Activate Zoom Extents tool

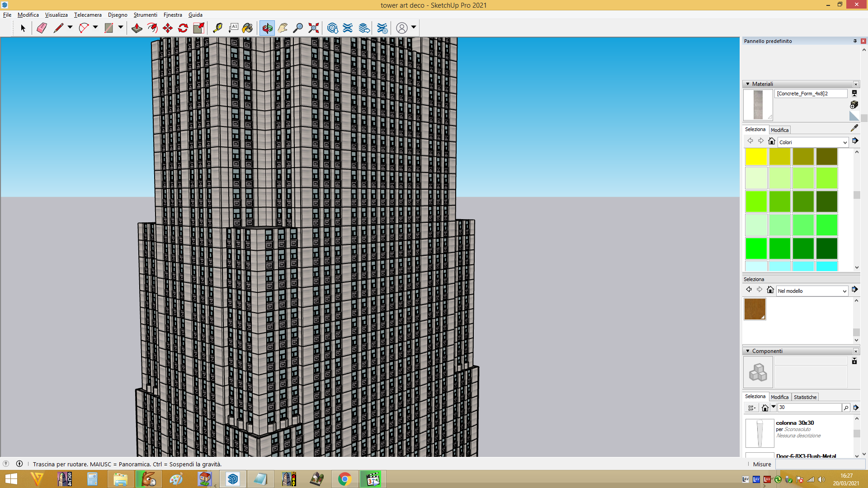[313, 28]
